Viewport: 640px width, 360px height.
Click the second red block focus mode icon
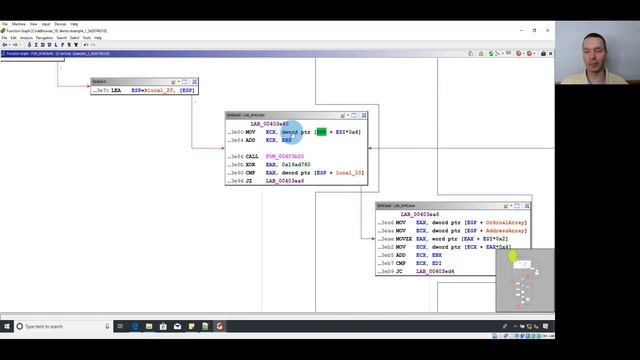[529, 53]
